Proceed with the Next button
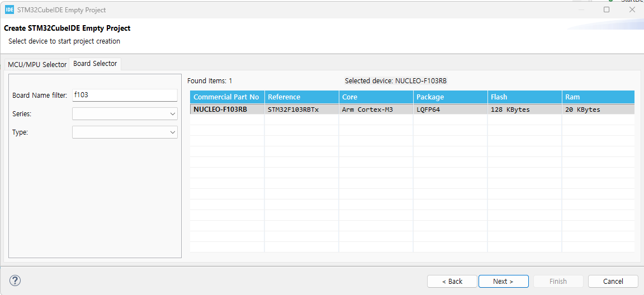The image size is (644, 295). [x=503, y=281]
